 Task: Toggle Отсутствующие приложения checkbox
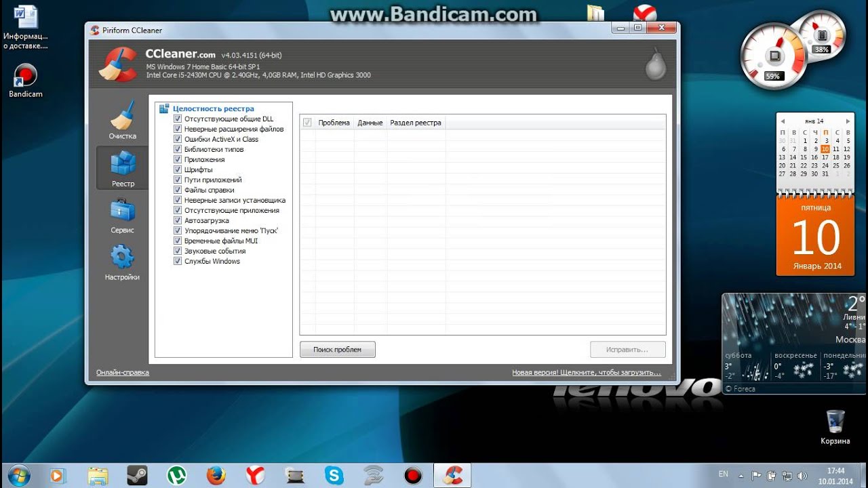pyautogui.click(x=178, y=210)
